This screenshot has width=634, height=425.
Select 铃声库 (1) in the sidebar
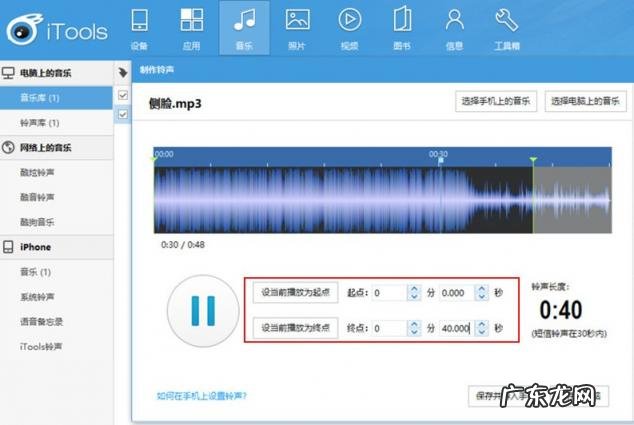[40, 123]
